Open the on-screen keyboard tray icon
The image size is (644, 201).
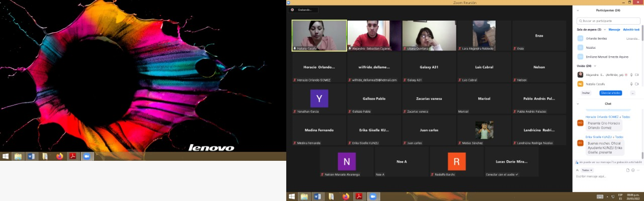point(600,196)
